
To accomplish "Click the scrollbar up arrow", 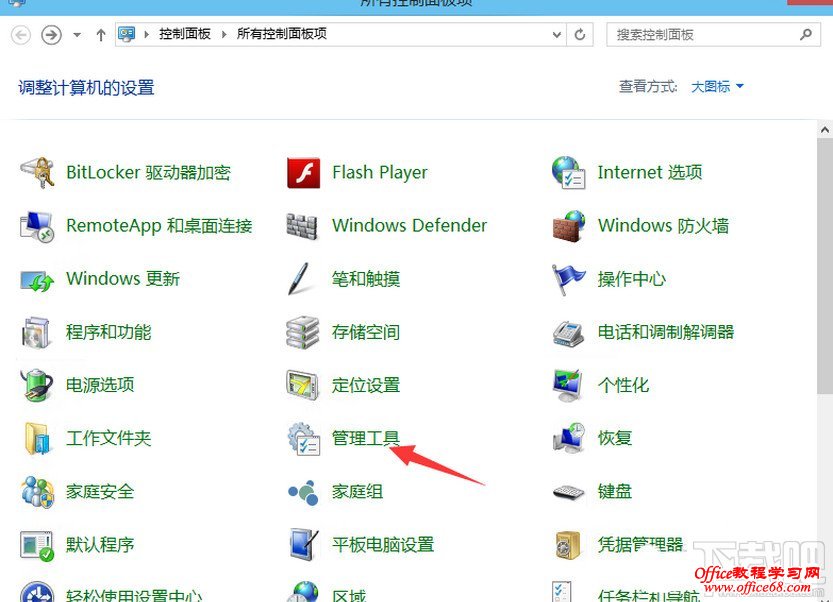I will click(824, 130).
